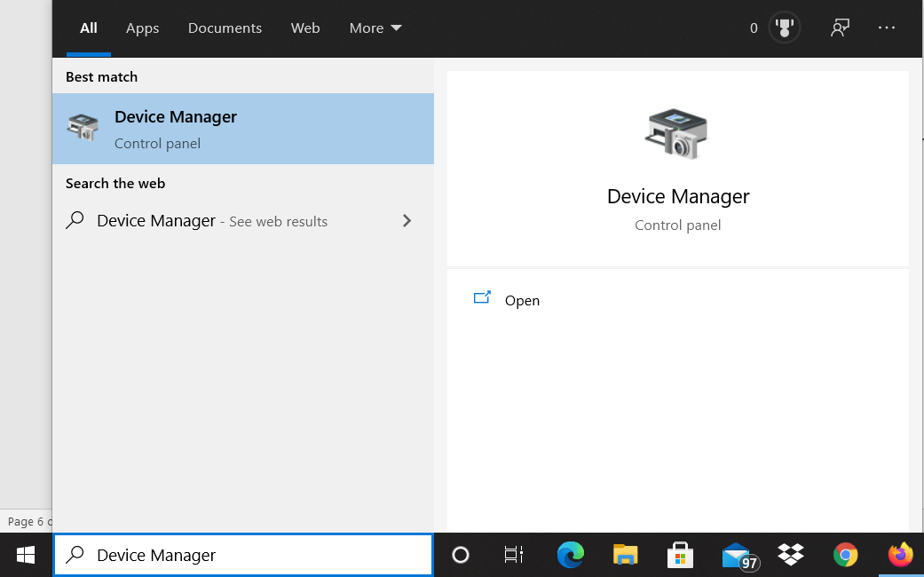Click inside the Device Manager search box

pyautogui.click(x=243, y=554)
